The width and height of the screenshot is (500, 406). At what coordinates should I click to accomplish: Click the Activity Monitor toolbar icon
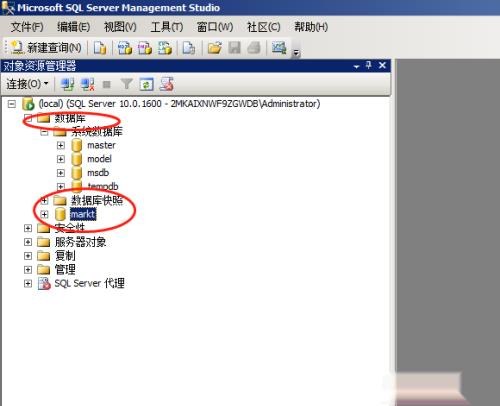coord(279,48)
